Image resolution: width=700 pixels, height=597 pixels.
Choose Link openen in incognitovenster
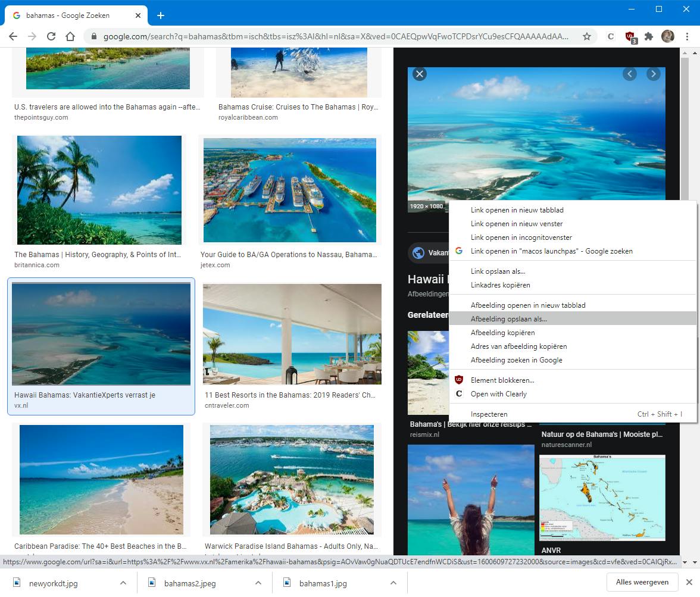pyautogui.click(x=573, y=237)
